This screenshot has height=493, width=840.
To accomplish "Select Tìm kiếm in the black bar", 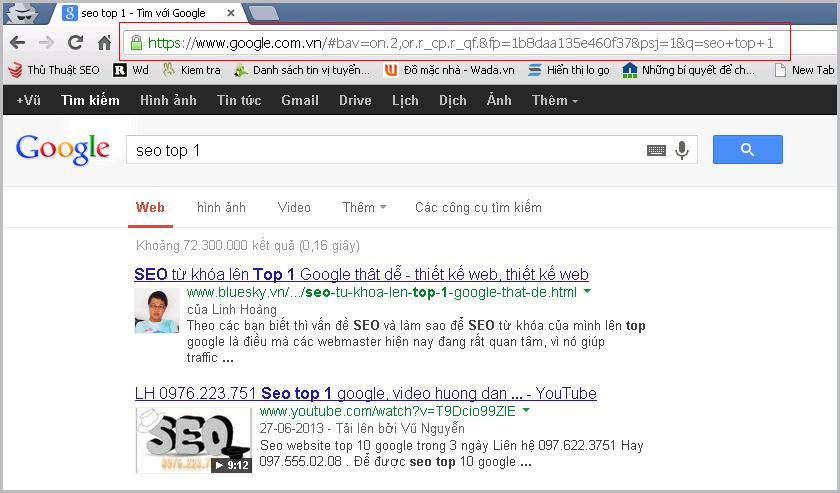I will [x=90, y=100].
